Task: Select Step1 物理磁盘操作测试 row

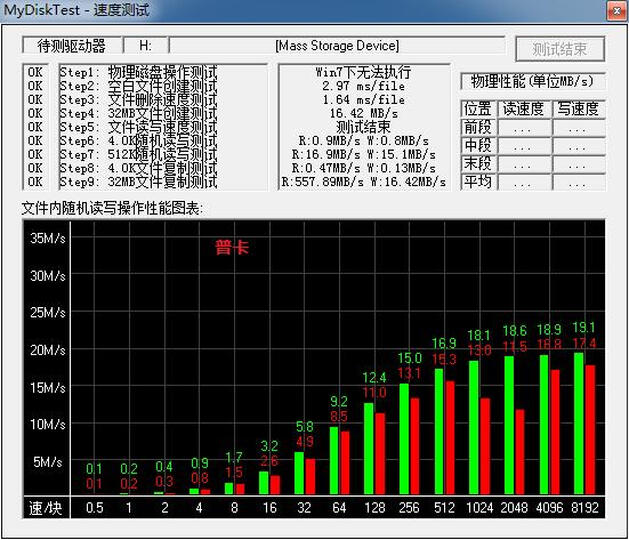Action: point(138,73)
